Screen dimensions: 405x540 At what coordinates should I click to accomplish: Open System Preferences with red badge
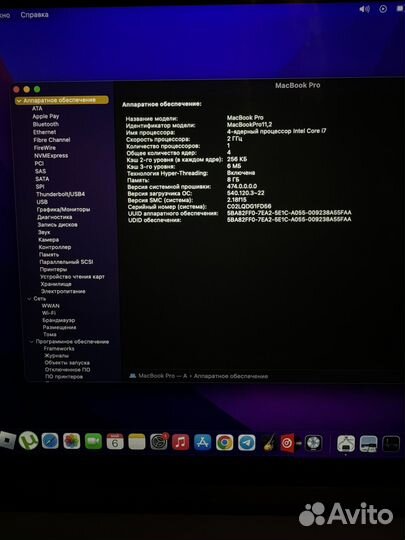click(159, 442)
